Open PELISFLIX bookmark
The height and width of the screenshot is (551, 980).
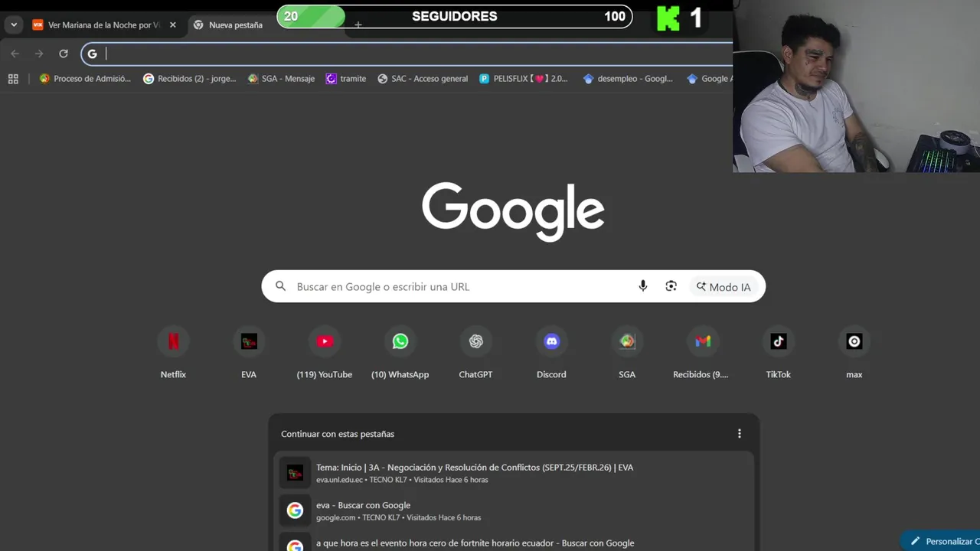tap(524, 78)
